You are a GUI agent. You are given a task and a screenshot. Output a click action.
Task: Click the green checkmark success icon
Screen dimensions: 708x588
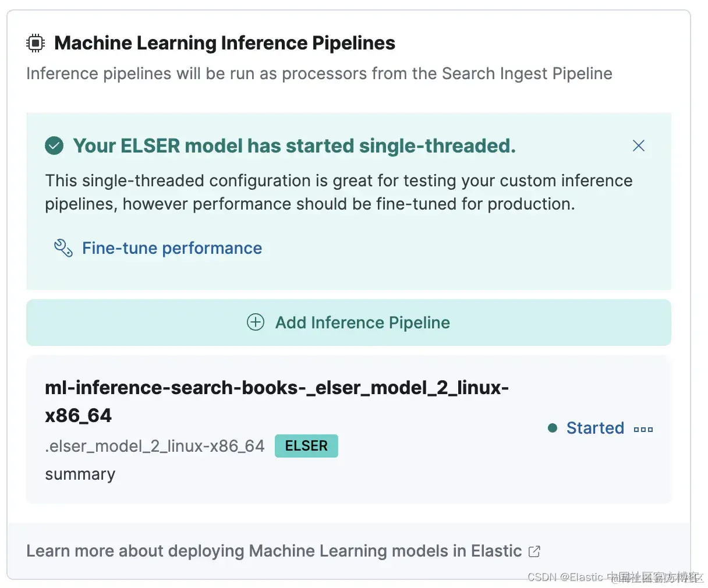[x=54, y=146]
